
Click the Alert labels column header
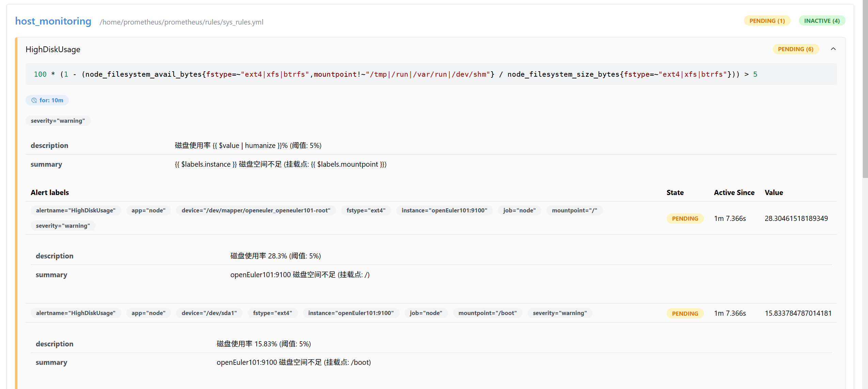click(50, 192)
